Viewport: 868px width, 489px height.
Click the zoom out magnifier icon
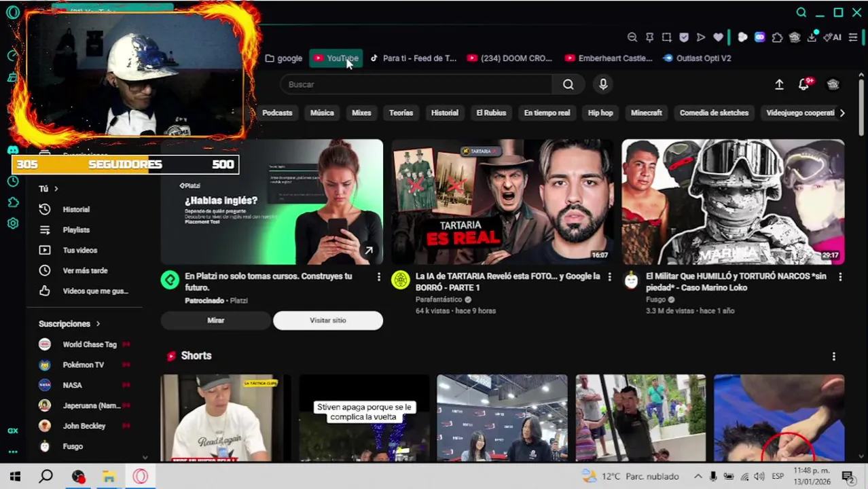[632, 37]
